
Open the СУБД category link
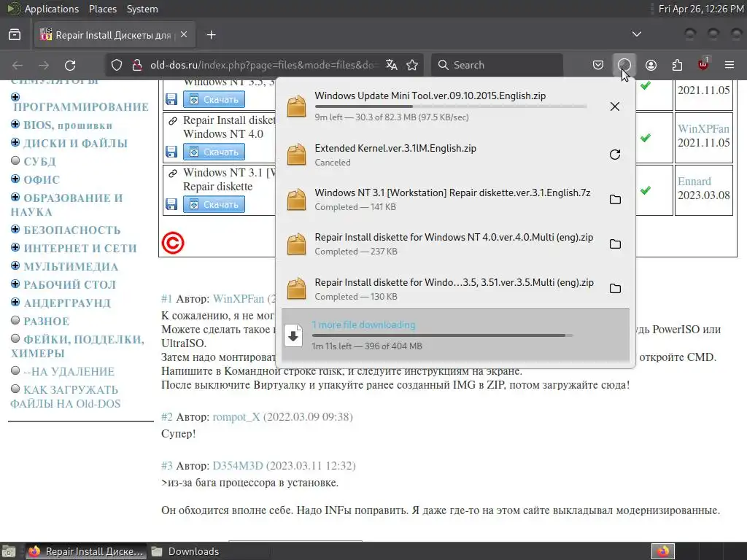click(39, 162)
